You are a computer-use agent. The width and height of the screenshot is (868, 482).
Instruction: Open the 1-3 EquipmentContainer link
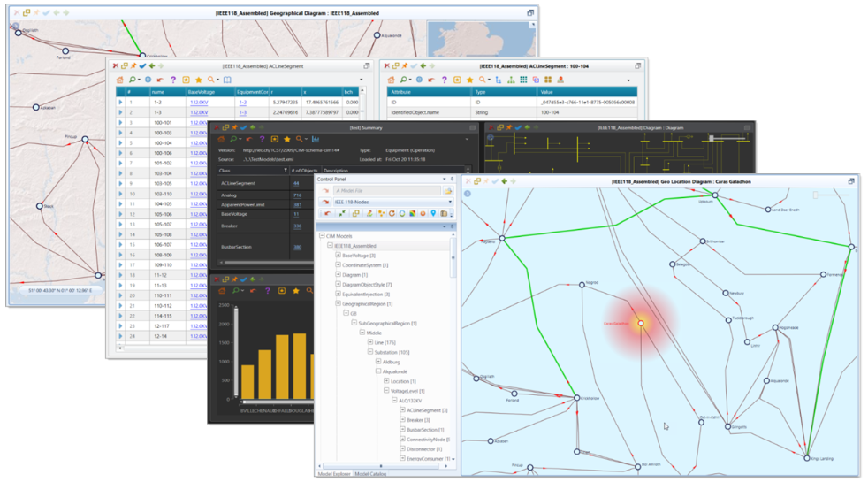coord(242,112)
